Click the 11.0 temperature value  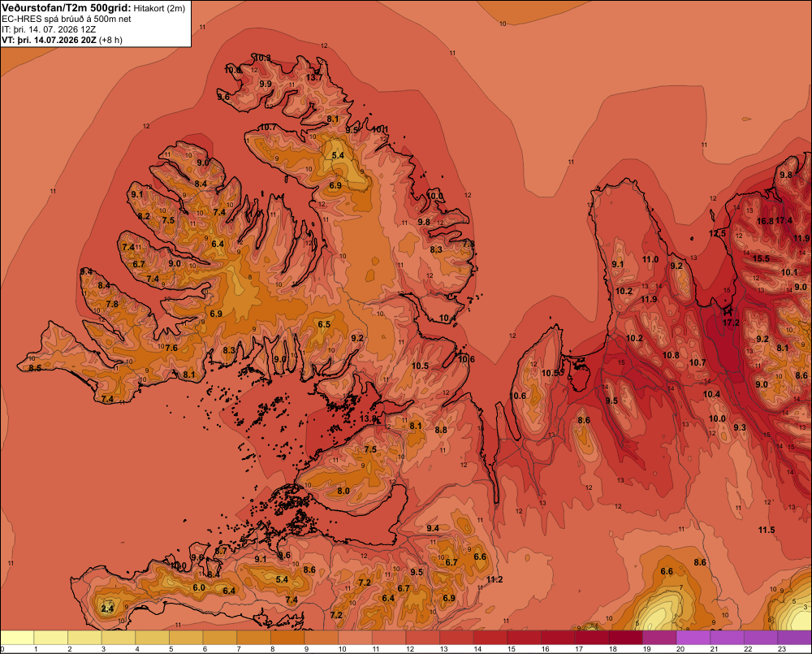(x=650, y=259)
